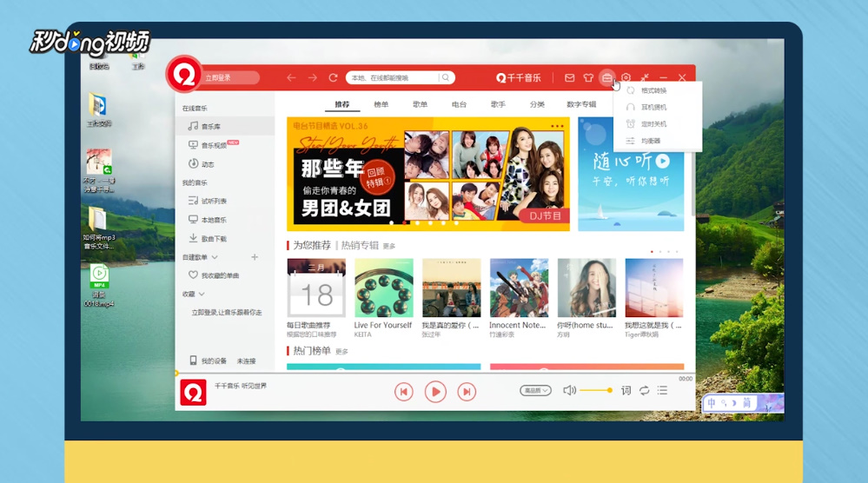Switch to the 榜单 tab
The height and width of the screenshot is (483, 868).
click(x=381, y=104)
